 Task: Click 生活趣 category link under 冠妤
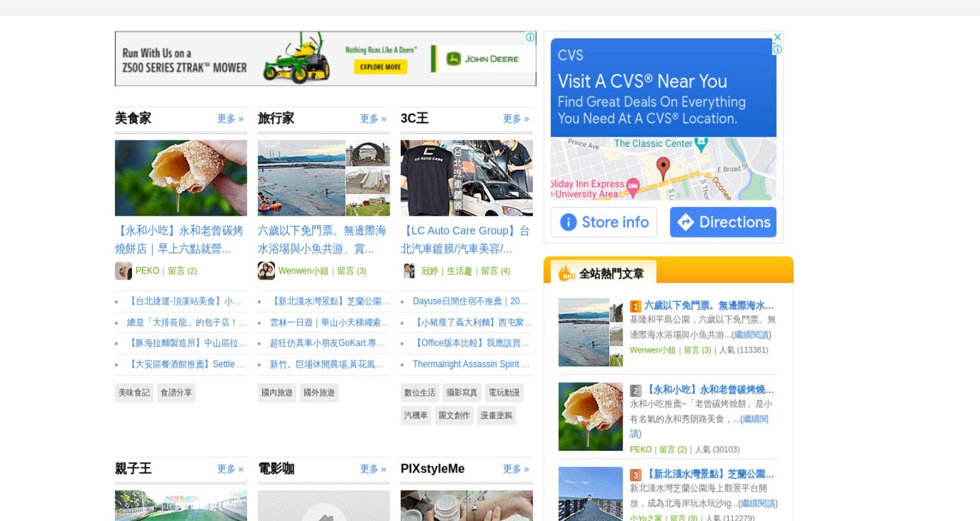point(459,271)
